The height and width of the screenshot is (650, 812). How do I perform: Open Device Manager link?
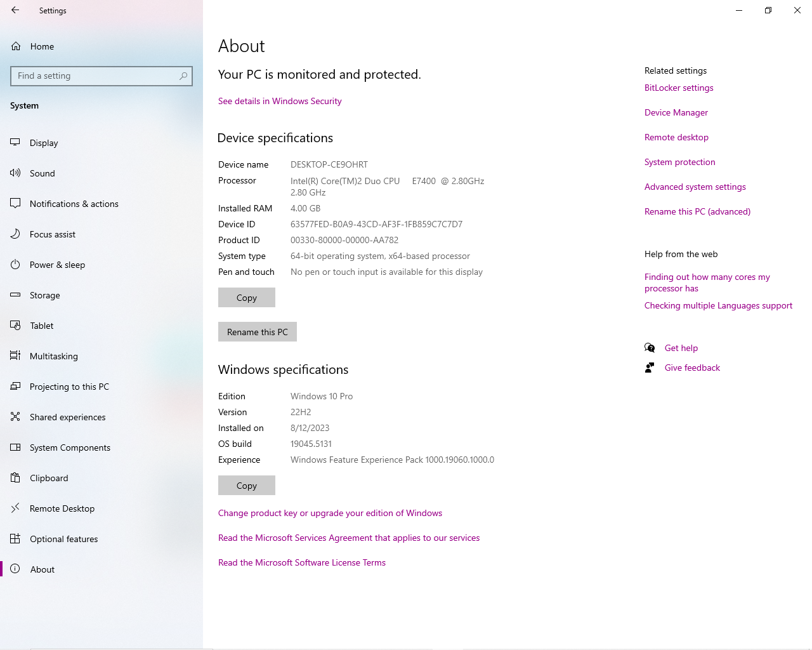676,112
